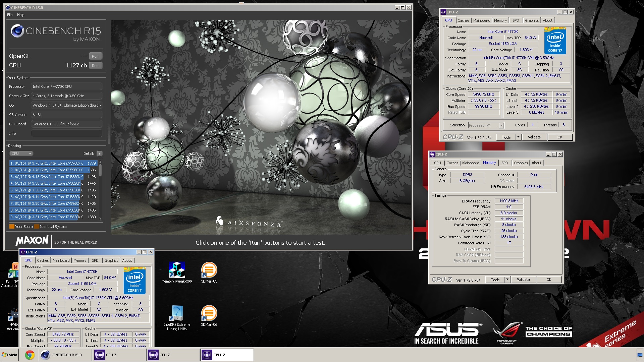This screenshot has height=362, width=644.
Task: Open Mainboard tab in bottom-left CPU-Z window
Action: click(61, 260)
